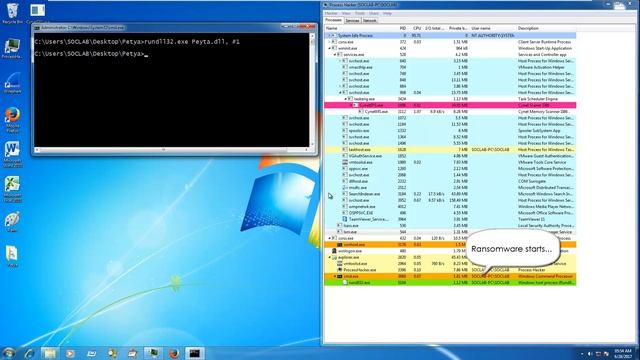Launch Mozilla Firefox from the desktop
Image resolution: width=640 pixels, height=360 pixels.
pos(12,120)
